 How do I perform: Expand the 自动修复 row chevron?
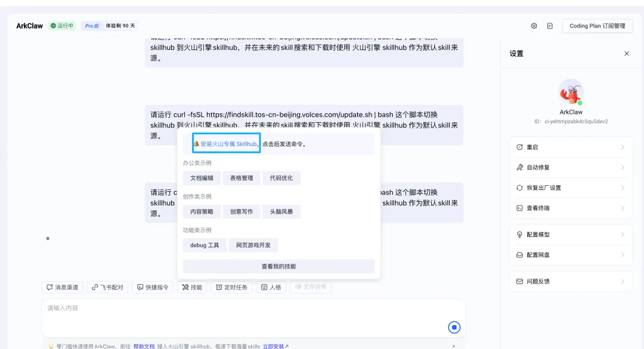point(623,167)
